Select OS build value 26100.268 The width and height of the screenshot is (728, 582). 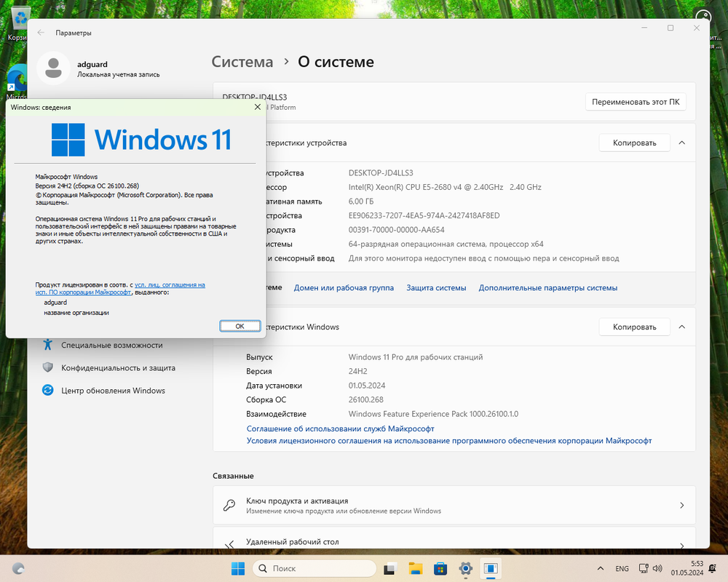coord(366,399)
